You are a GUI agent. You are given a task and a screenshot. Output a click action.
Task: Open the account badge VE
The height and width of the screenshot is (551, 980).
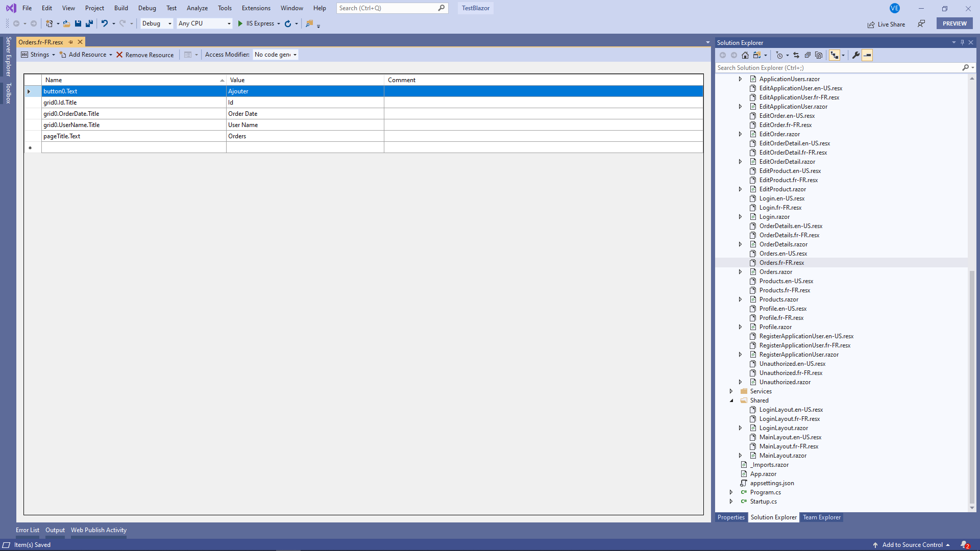point(895,8)
